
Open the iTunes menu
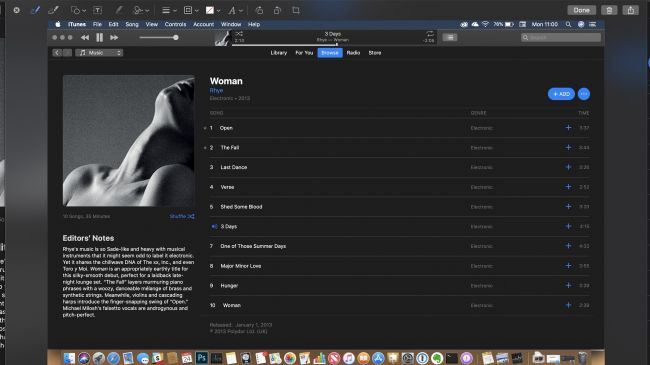pyautogui.click(x=77, y=24)
